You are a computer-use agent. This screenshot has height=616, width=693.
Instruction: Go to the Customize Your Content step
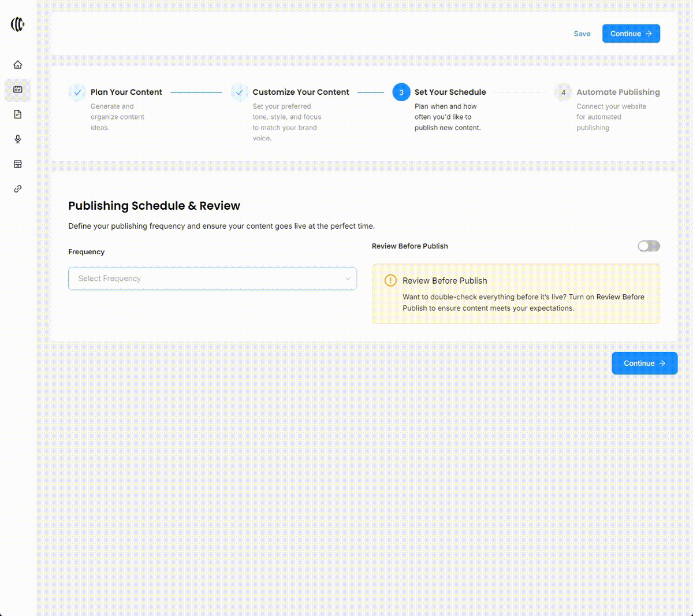[300, 92]
